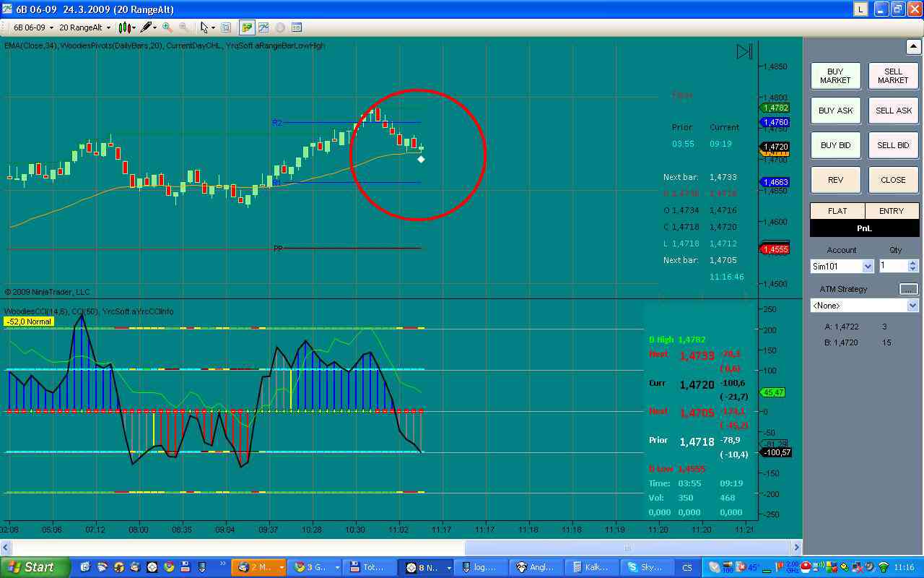The width and height of the screenshot is (924, 578).
Task: Open the Chrome quick launch icon
Action: pyautogui.click(x=169, y=567)
